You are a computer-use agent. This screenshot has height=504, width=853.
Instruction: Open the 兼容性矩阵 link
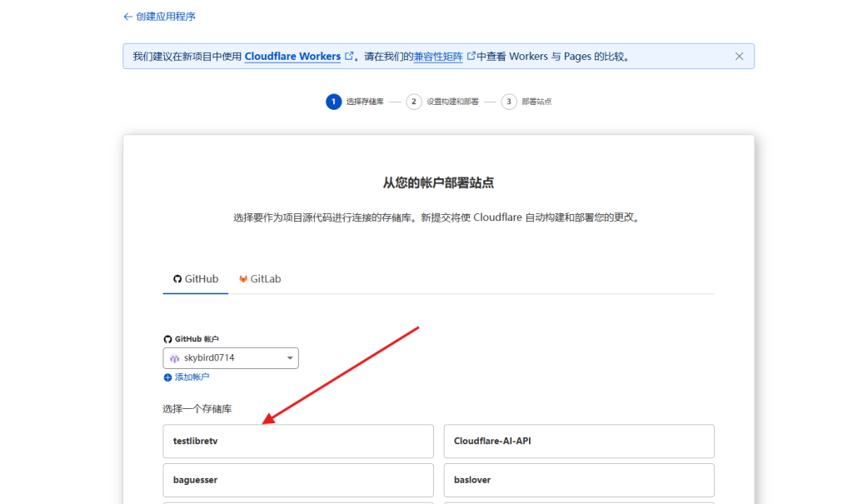[x=438, y=57]
